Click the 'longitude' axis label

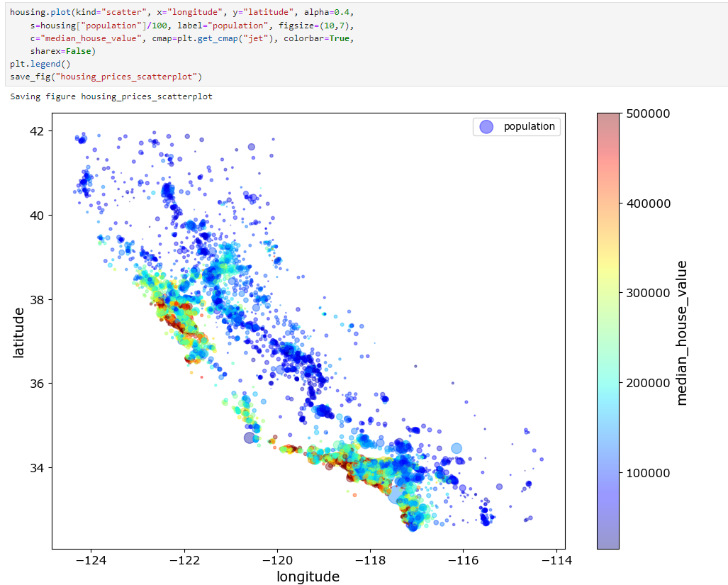(308, 576)
